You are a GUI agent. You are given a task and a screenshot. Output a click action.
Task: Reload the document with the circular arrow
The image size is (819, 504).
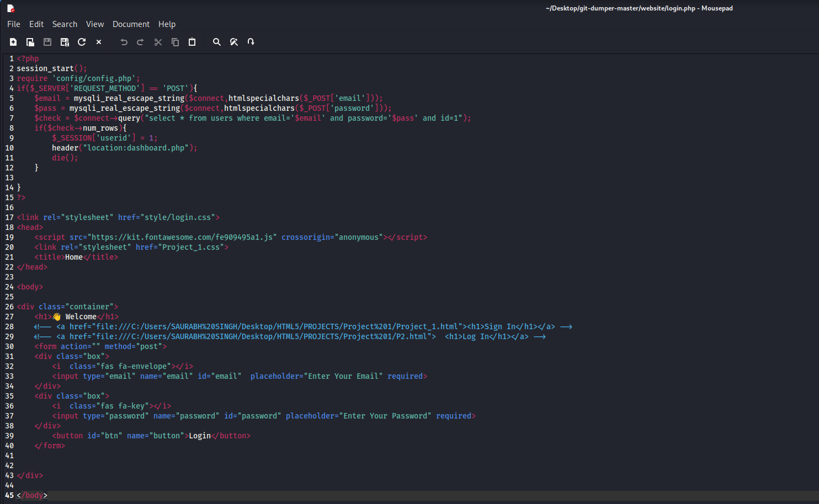pos(82,42)
